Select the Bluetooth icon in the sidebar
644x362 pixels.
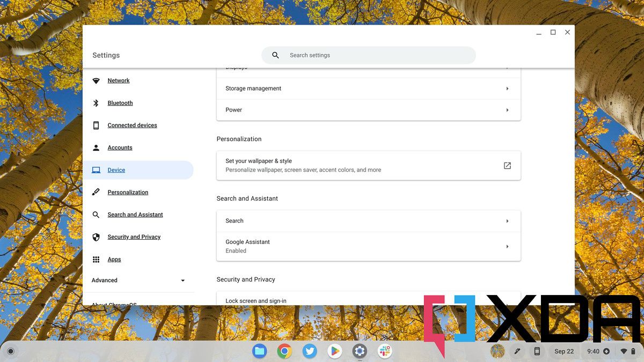96,102
